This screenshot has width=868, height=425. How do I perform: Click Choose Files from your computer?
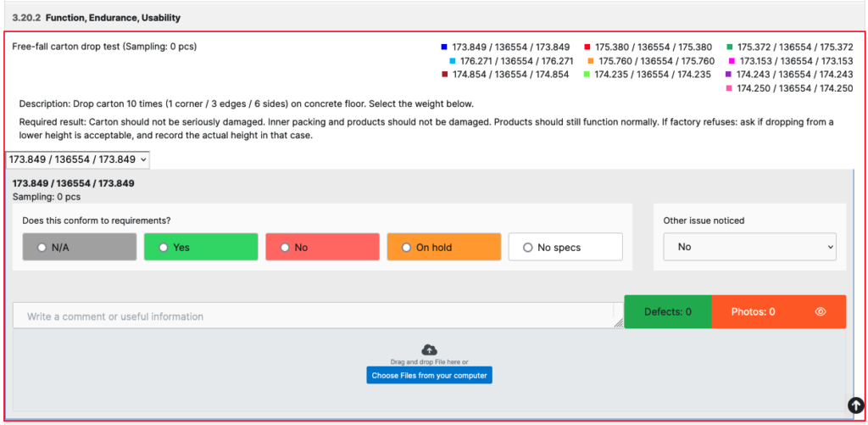429,375
